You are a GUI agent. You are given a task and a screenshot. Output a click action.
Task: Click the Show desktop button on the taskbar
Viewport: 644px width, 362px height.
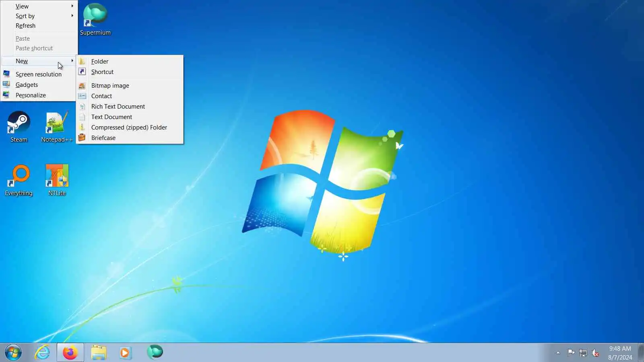pos(641,353)
